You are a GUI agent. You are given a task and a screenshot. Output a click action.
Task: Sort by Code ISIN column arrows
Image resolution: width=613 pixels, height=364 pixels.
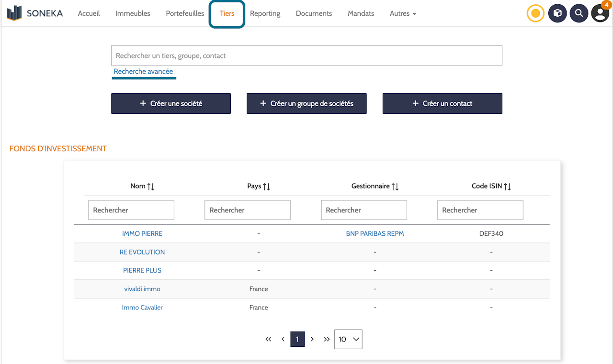508,187
